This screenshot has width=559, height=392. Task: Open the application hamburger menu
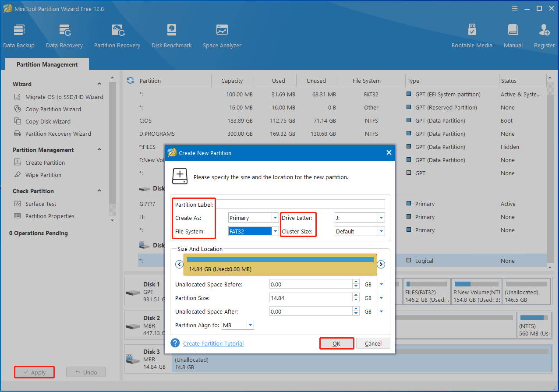click(x=515, y=8)
